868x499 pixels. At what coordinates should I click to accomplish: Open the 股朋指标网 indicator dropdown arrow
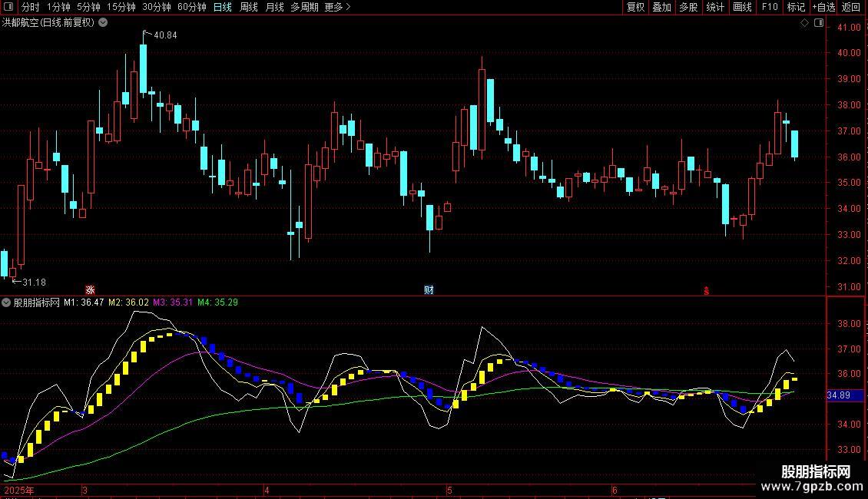tap(6, 302)
